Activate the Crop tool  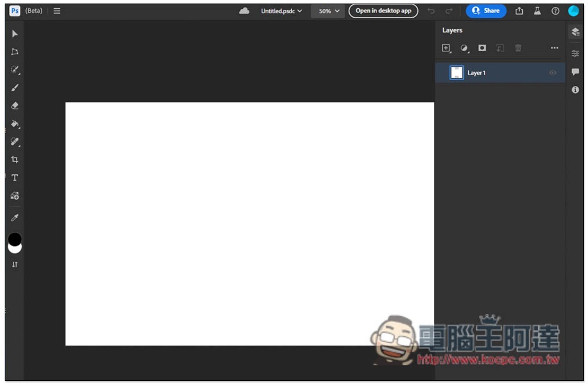[15, 160]
